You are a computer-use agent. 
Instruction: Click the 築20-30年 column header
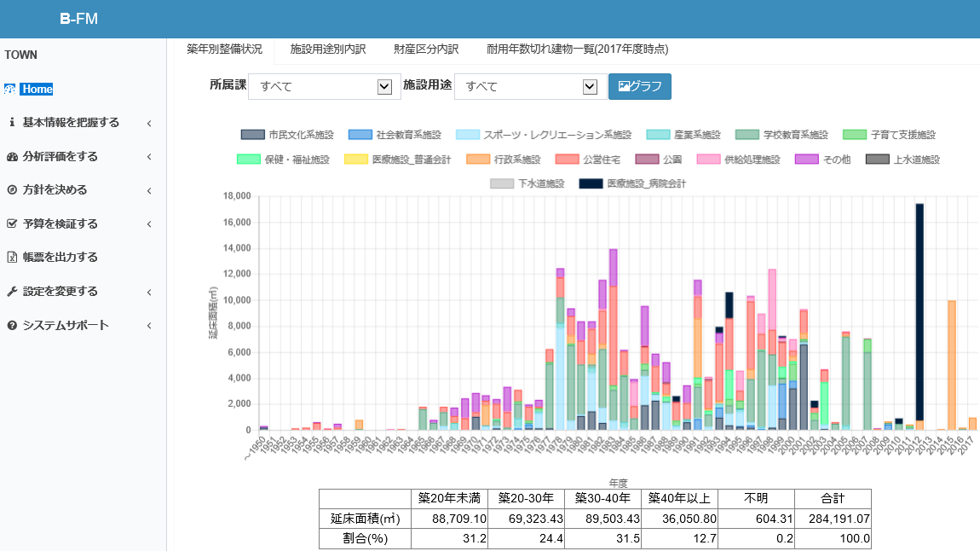[527, 498]
